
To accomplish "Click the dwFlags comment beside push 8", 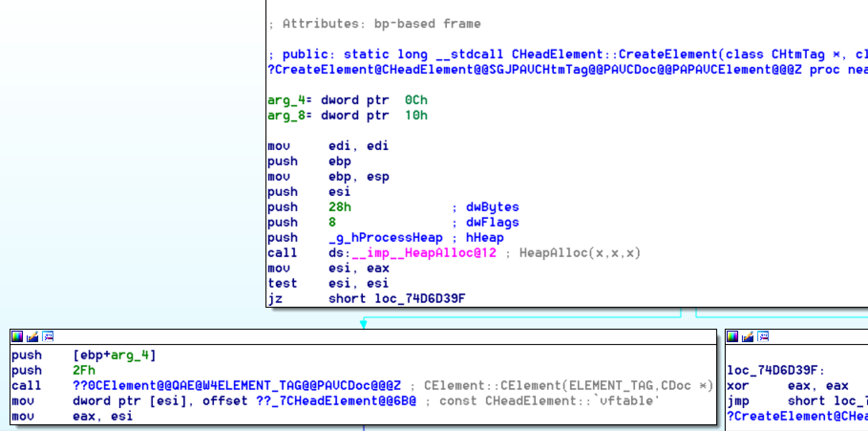I will (x=492, y=222).
